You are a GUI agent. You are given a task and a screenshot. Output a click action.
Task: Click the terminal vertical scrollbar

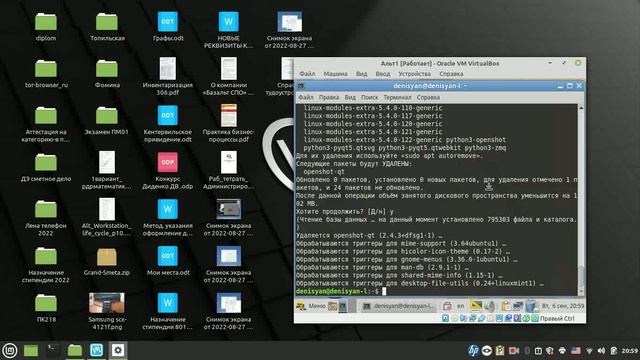[x=581, y=199]
